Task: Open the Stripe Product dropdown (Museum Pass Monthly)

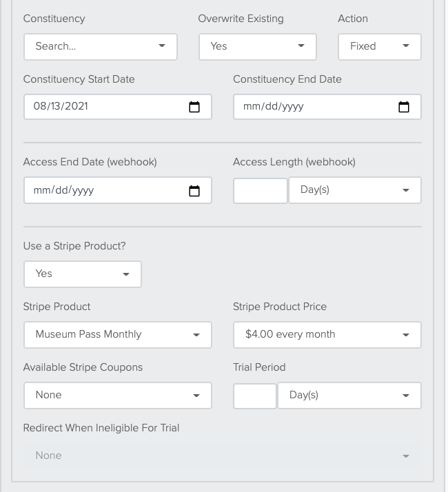Action: pyautogui.click(x=118, y=335)
